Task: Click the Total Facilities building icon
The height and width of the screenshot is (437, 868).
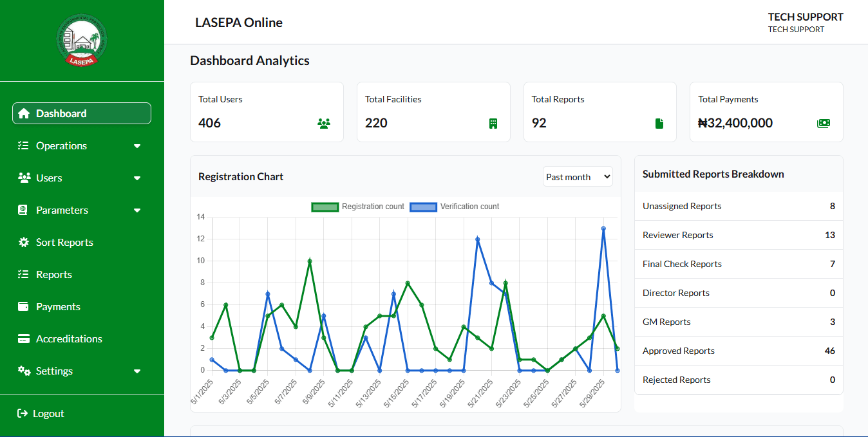Action: click(493, 124)
